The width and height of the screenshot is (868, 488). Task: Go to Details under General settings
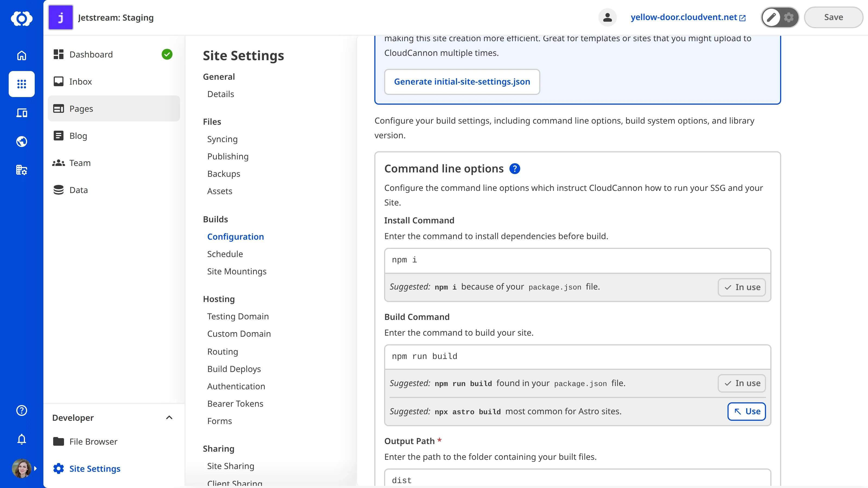pyautogui.click(x=220, y=94)
